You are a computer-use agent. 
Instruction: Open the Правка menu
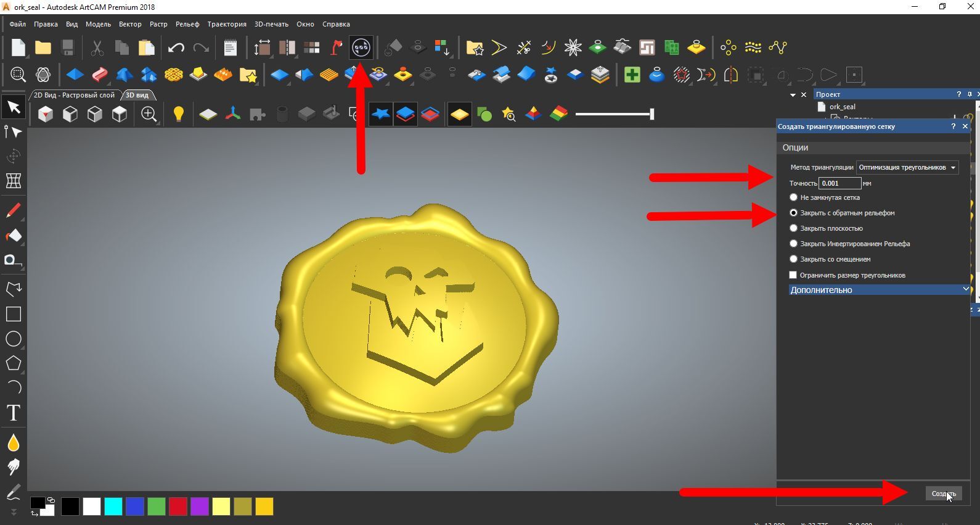click(46, 24)
